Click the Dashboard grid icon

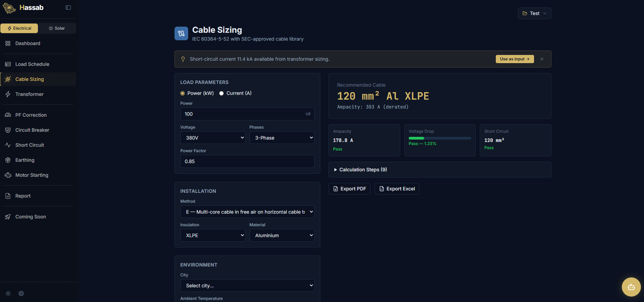point(8,43)
